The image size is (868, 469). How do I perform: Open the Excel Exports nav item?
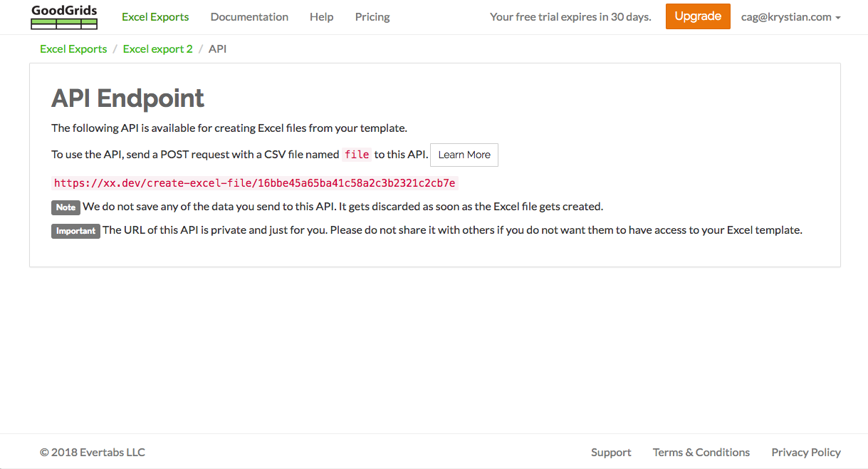tap(155, 17)
